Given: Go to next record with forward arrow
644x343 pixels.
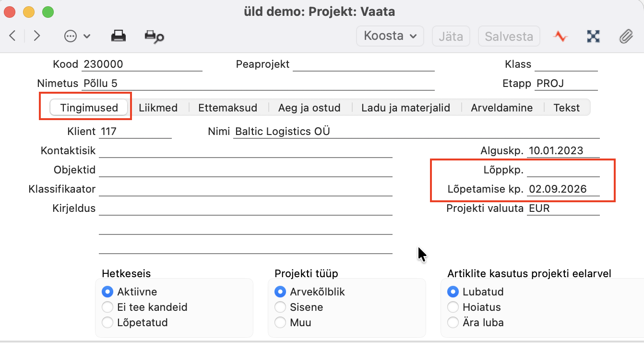Looking at the screenshot, I should tap(36, 36).
